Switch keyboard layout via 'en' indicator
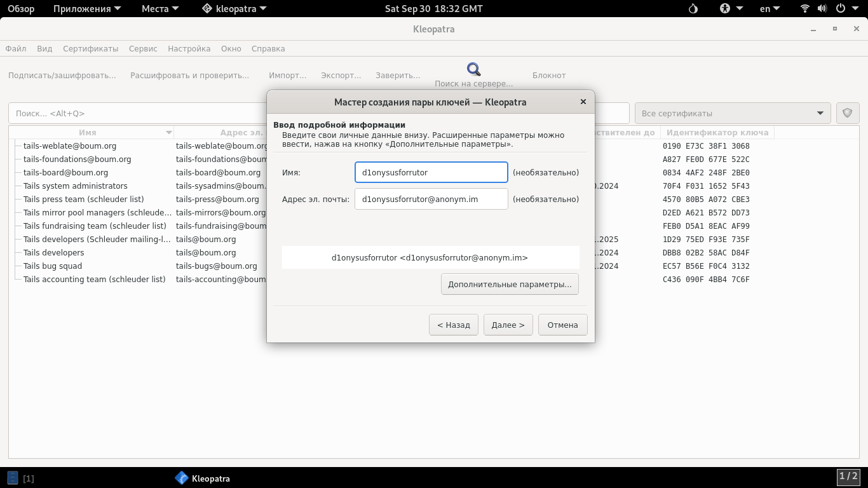This screenshot has height=488, width=868. (770, 9)
